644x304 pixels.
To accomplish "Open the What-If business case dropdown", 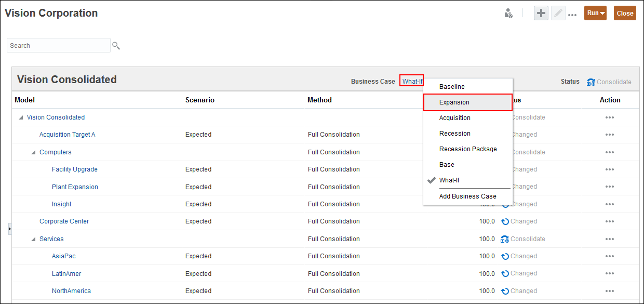I will (411, 81).
